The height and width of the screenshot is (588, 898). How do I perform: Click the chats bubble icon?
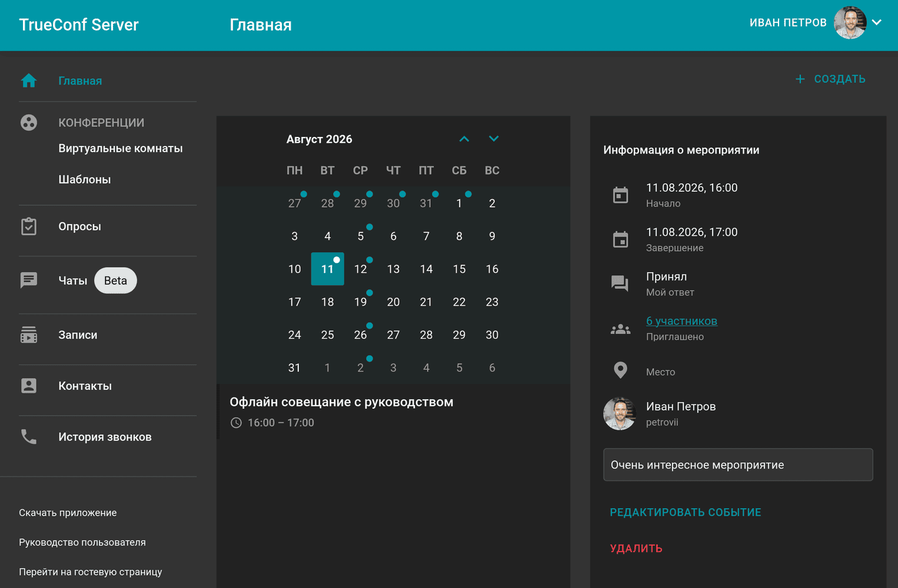[x=29, y=280]
